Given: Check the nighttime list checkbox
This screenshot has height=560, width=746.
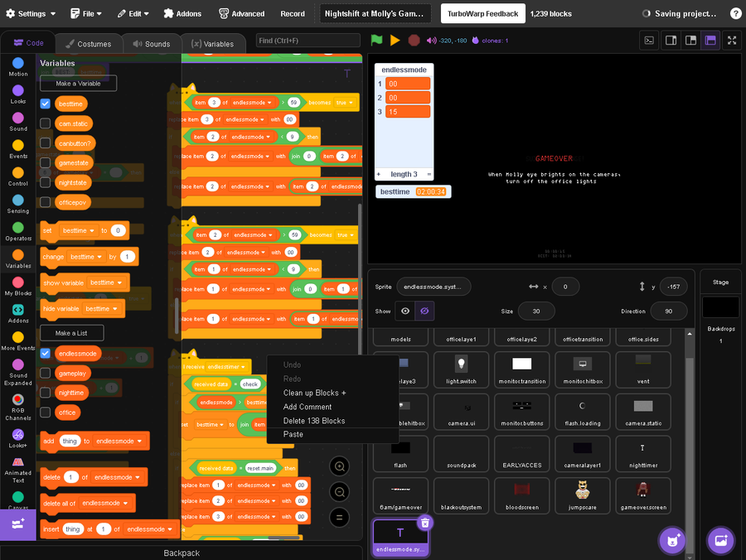Looking at the screenshot, I should tap(46, 393).
